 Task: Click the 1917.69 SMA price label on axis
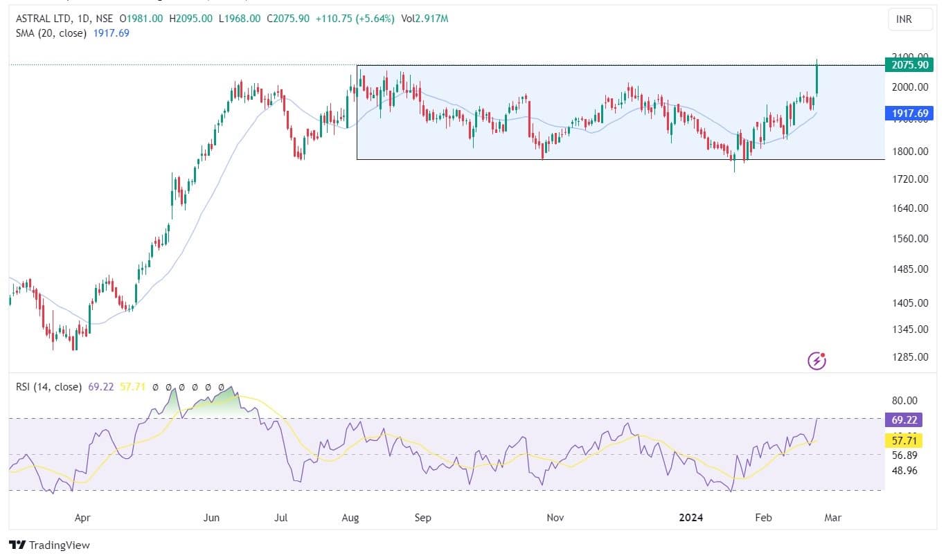(908, 114)
